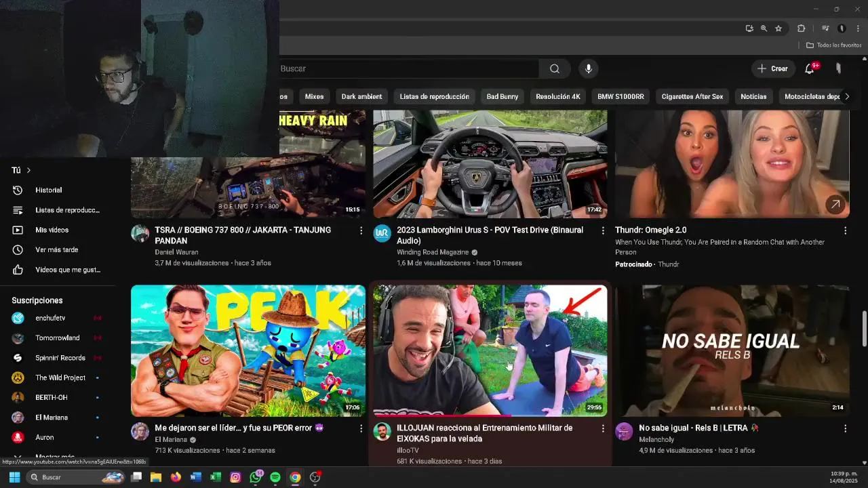Open Chrome three-dot menu

858,28
